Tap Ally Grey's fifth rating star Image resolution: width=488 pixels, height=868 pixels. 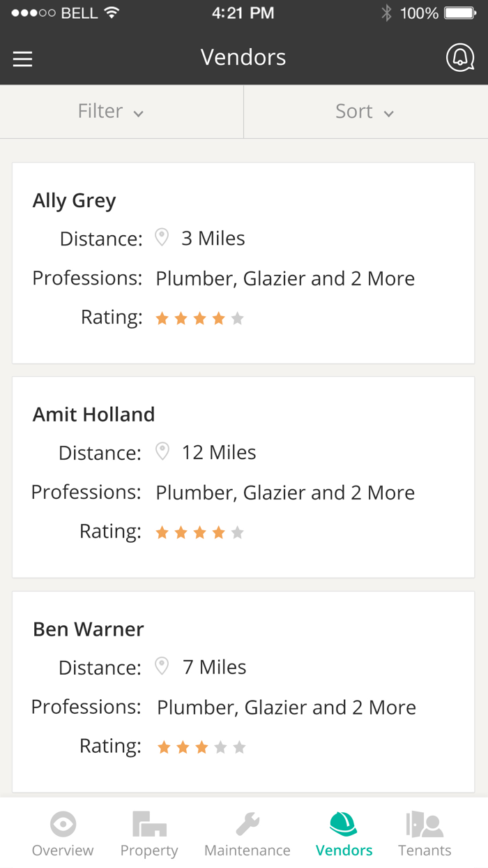coord(238,319)
